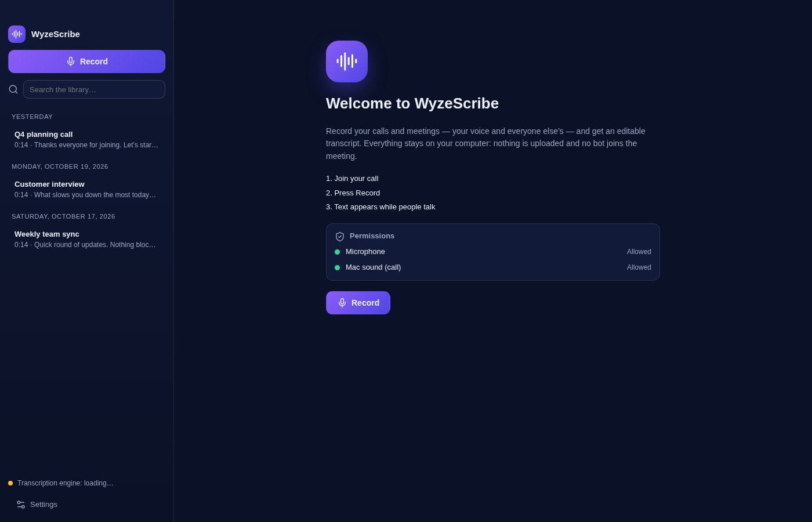Click the MONDAY, OCTOBER 19, 2026 heading
812x522 pixels.
click(x=60, y=166)
